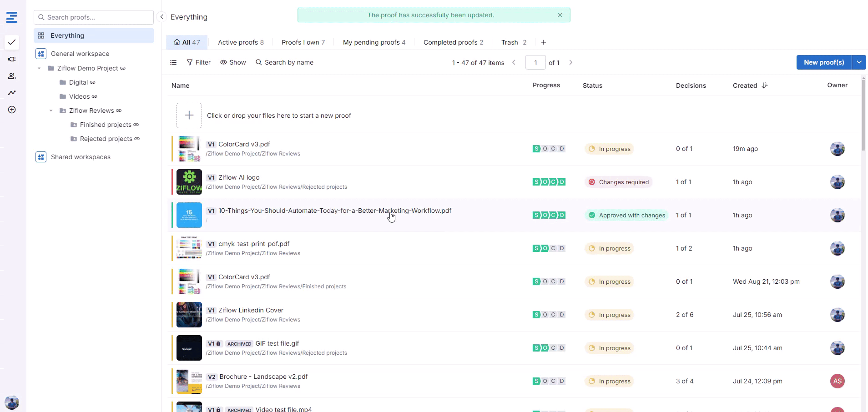Click link icon beside Rejected projects
The image size is (868, 412).
click(x=137, y=139)
